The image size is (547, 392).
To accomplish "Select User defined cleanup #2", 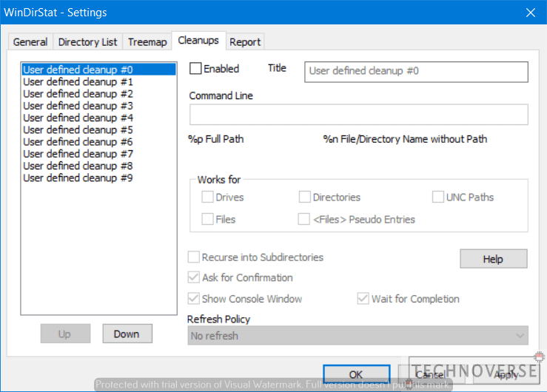I will click(x=98, y=94).
